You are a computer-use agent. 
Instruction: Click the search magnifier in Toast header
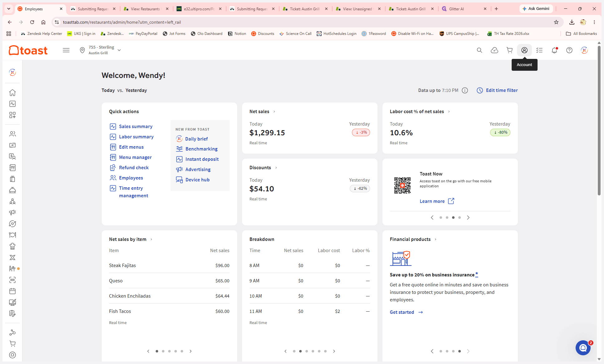click(x=480, y=50)
